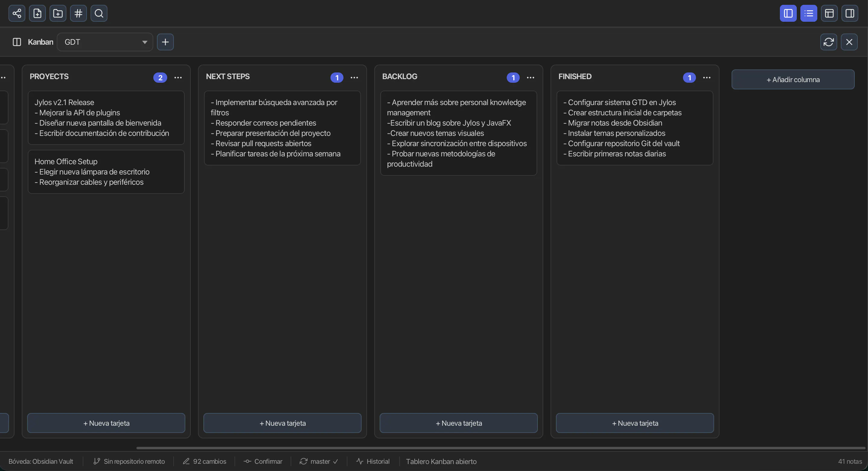Select the NEXT STEPS tasks card
This screenshot has width=868, height=471.
click(282, 128)
